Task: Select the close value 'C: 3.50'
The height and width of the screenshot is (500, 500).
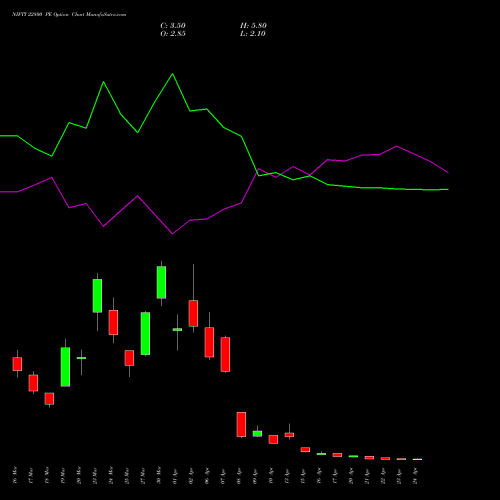Action: pyautogui.click(x=173, y=26)
